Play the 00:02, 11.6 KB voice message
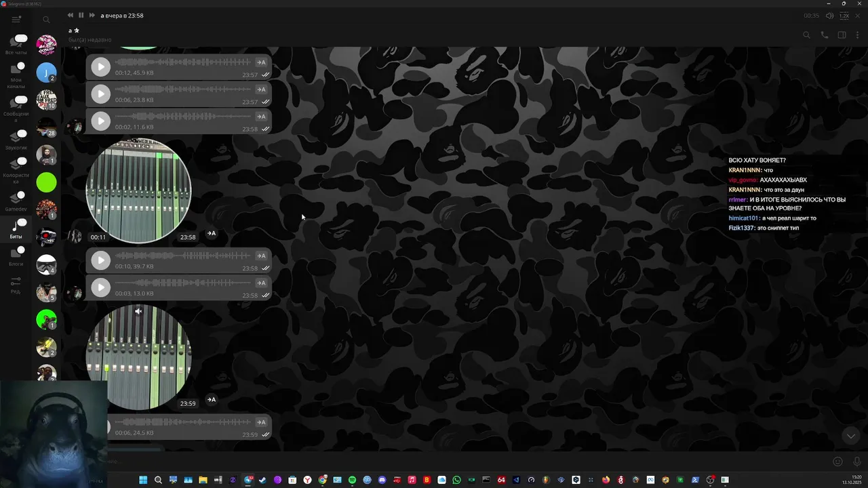Viewport: 868px width, 488px height. (x=100, y=121)
